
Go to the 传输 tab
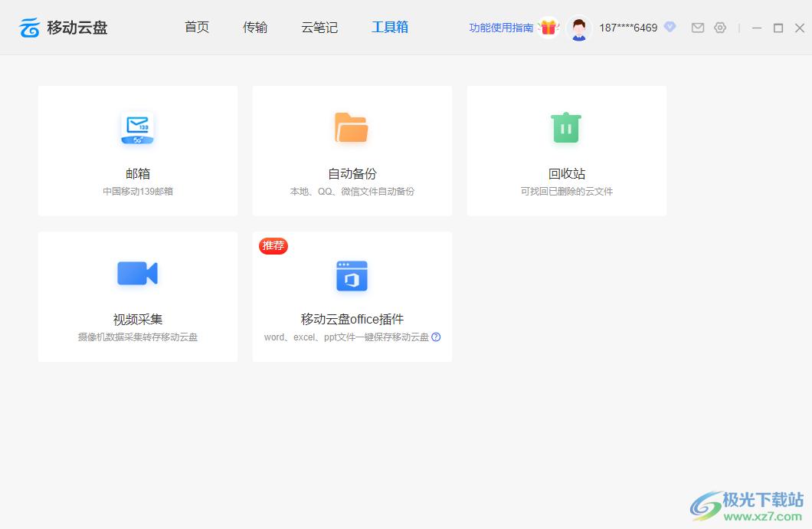click(x=255, y=28)
